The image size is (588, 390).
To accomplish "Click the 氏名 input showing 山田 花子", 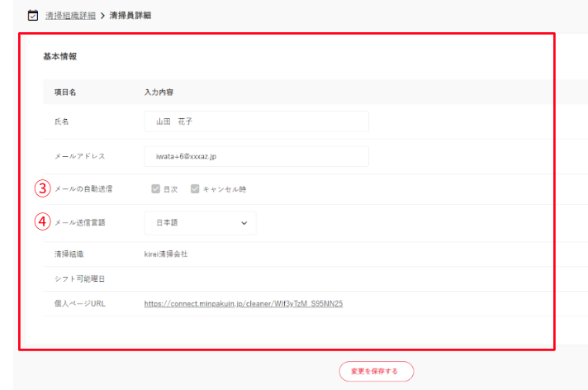I will [x=256, y=121].
